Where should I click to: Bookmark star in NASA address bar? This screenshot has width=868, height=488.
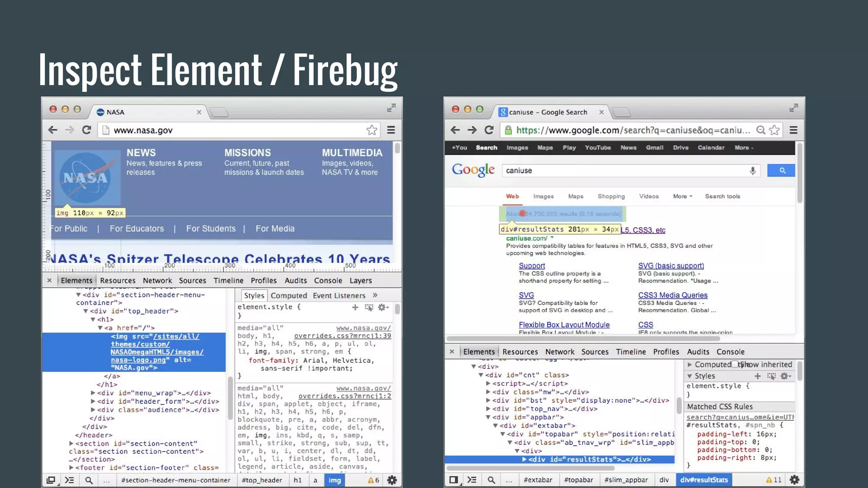pos(372,130)
